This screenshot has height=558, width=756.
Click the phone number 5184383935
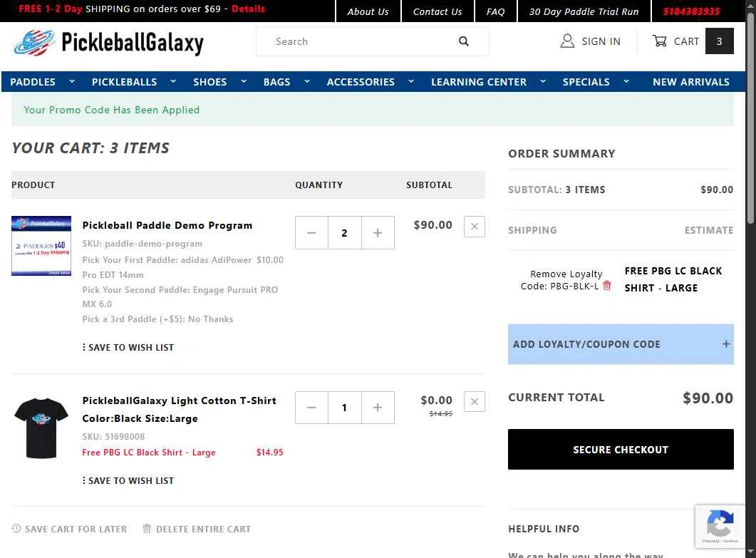click(691, 11)
